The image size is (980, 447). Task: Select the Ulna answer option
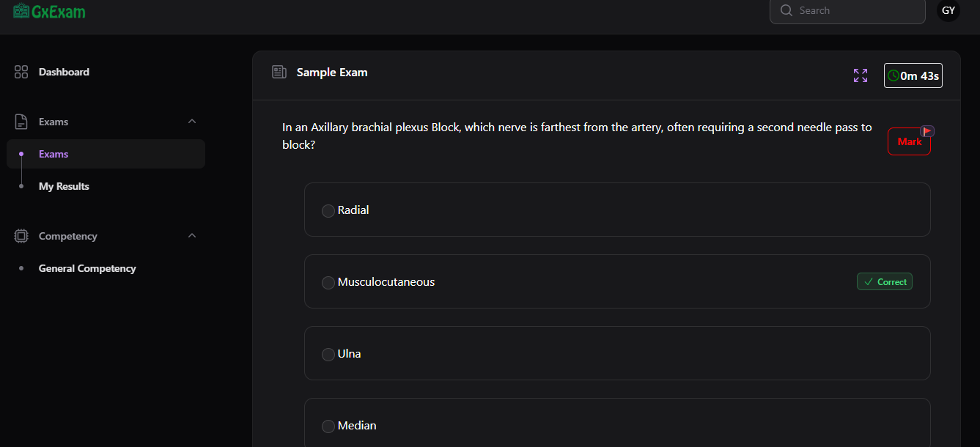tap(328, 353)
